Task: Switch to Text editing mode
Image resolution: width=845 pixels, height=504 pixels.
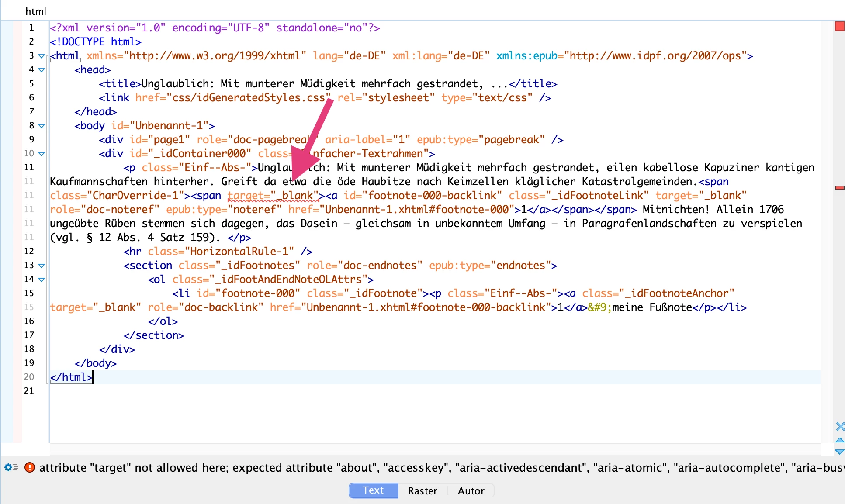Action: 373,490
